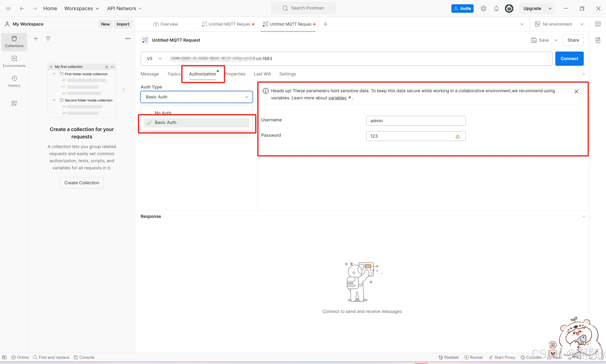The width and height of the screenshot is (606, 364).
Task: Open the Collections sidebar panel
Action: 14,42
